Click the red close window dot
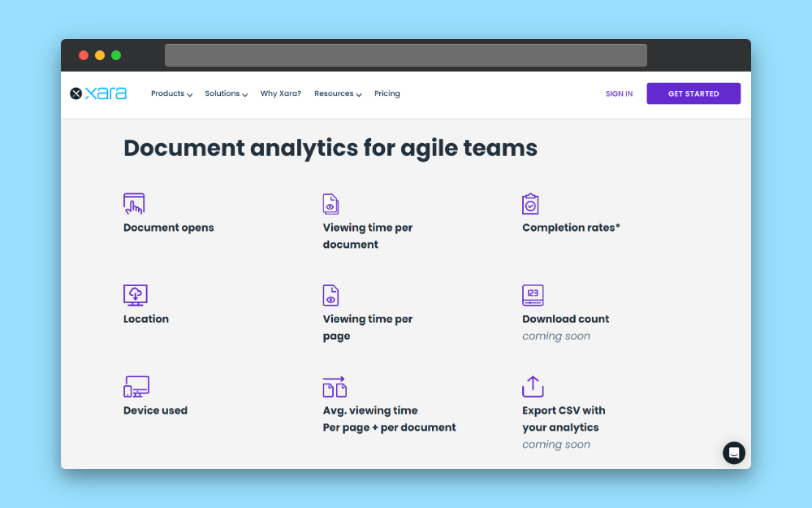 (x=84, y=55)
